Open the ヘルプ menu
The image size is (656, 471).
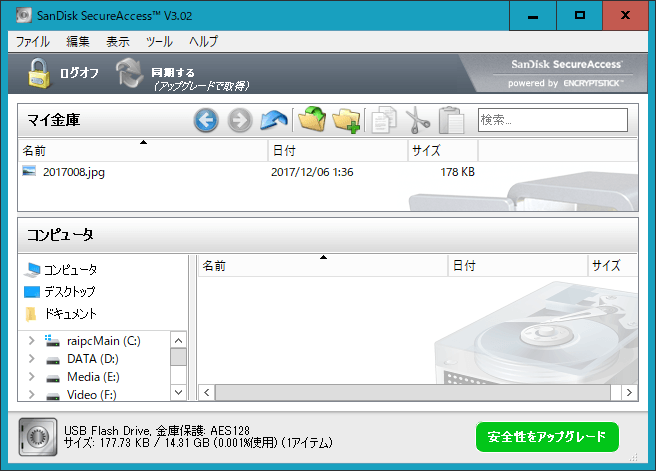pyautogui.click(x=203, y=41)
